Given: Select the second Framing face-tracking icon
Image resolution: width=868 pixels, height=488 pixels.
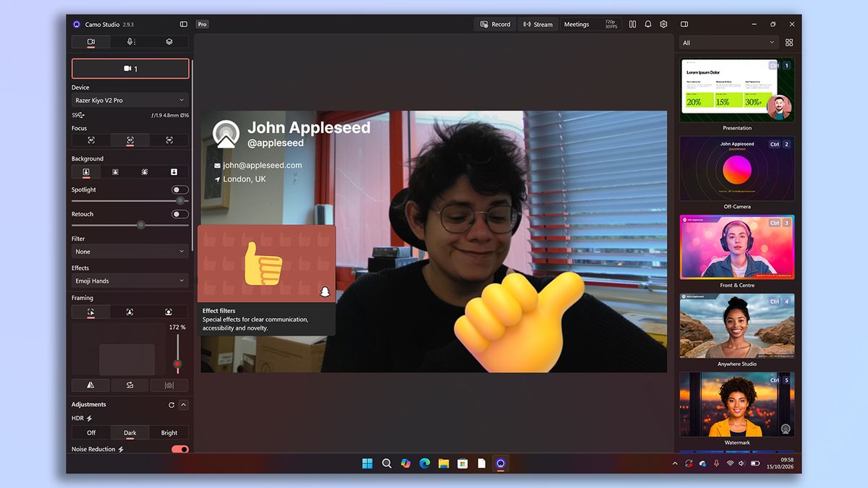Looking at the screenshot, I should [130, 312].
